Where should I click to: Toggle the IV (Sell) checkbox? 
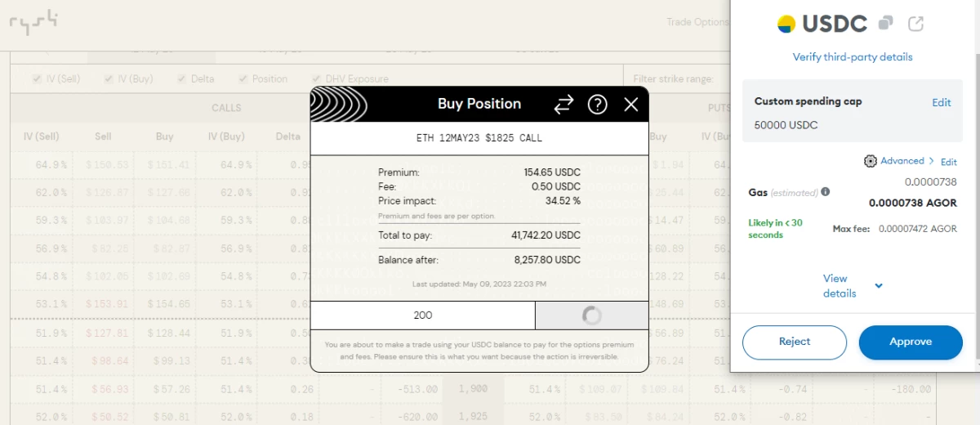tap(38, 79)
